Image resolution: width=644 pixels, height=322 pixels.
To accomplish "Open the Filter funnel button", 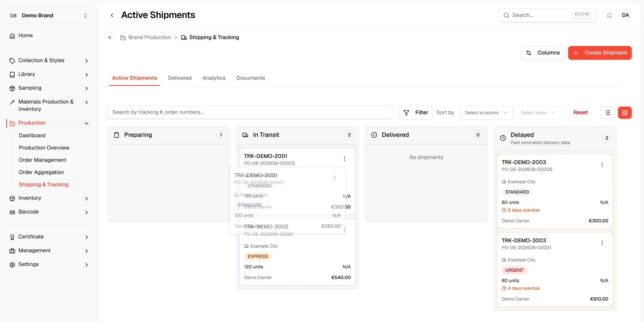I will coord(415,113).
